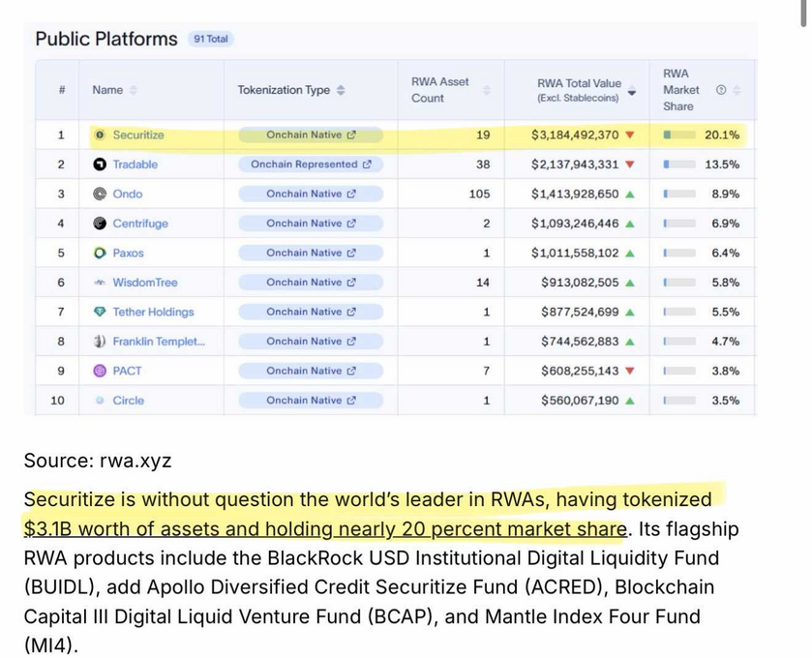Click the Franklin Templeton logo icon
The height and width of the screenshot is (658, 812).
pyautogui.click(x=100, y=342)
